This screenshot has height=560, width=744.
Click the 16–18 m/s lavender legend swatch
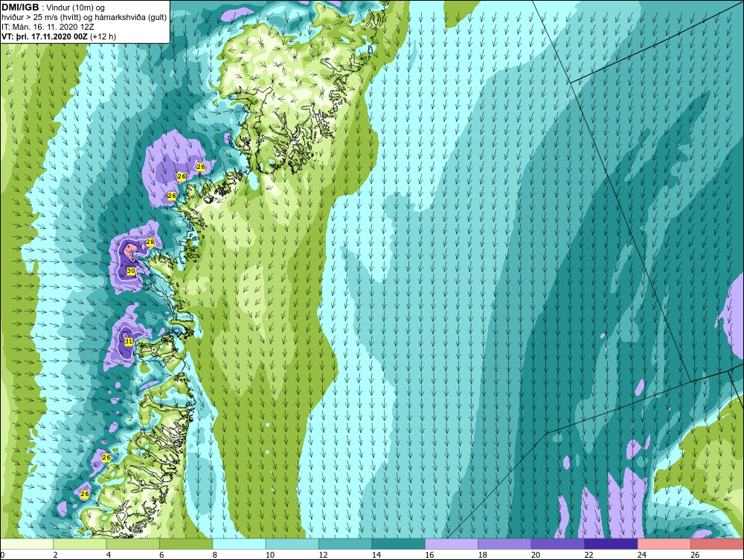[452, 544]
